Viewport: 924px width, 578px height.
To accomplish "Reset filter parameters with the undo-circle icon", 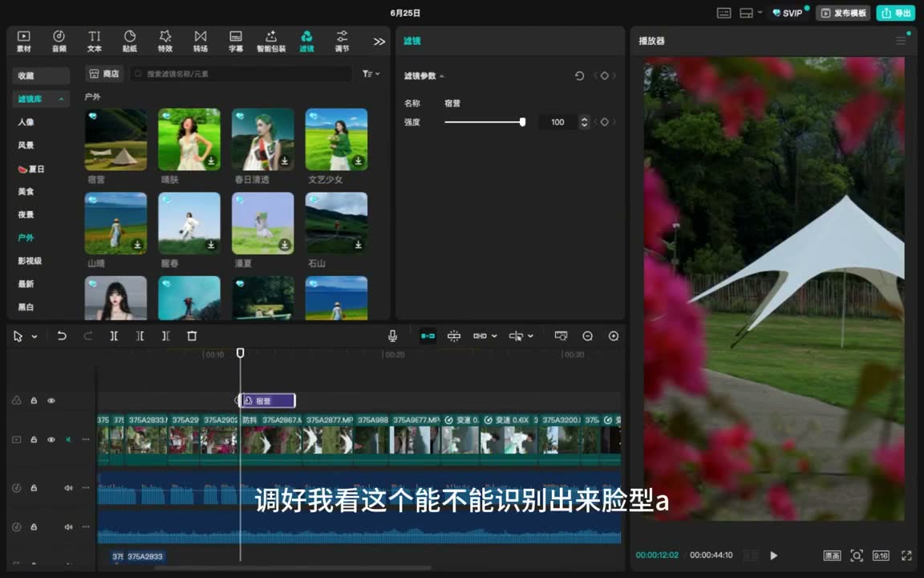I will pyautogui.click(x=579, y=75).
